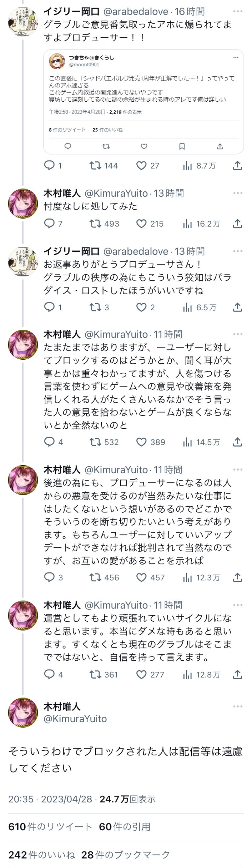
Task: Like the tweet 忖度なしに処してみた
Action: pyautogui.click(x=141, y=223)
